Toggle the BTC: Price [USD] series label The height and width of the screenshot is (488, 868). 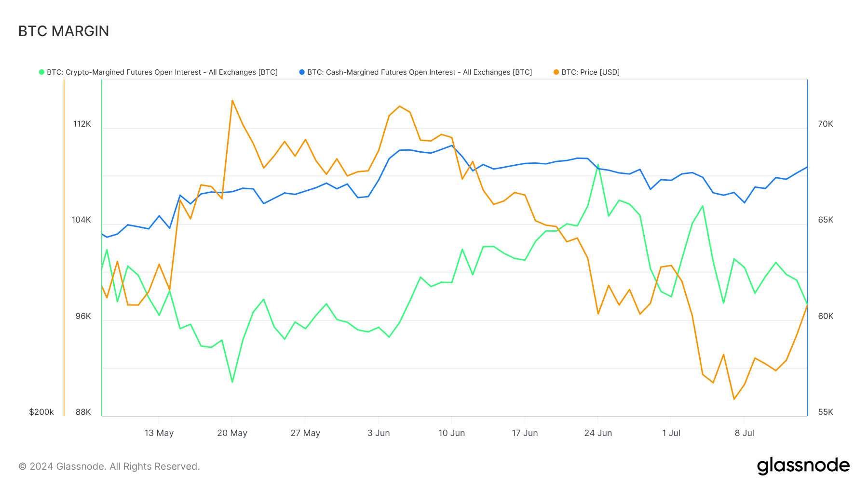(590, 72)
